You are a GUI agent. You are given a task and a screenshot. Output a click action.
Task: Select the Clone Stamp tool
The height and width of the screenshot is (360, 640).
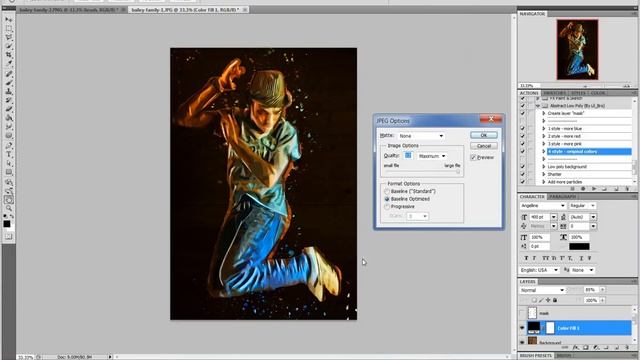pyautogui.click(x=9, y=91)
